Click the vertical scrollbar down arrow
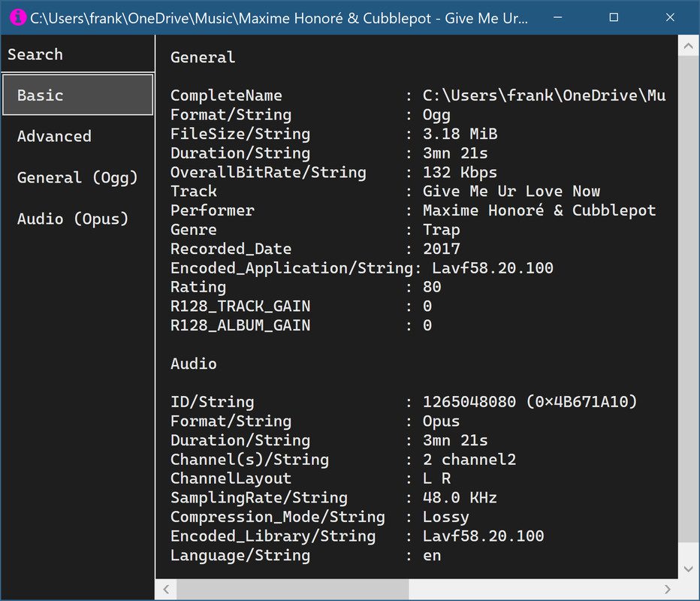700x601 pixels. (689, 569)
